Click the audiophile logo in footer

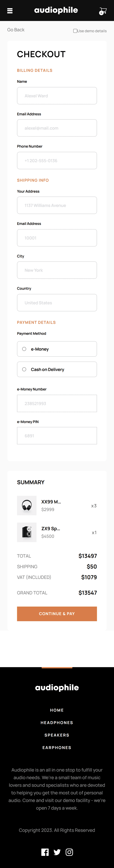click(57, 687)
